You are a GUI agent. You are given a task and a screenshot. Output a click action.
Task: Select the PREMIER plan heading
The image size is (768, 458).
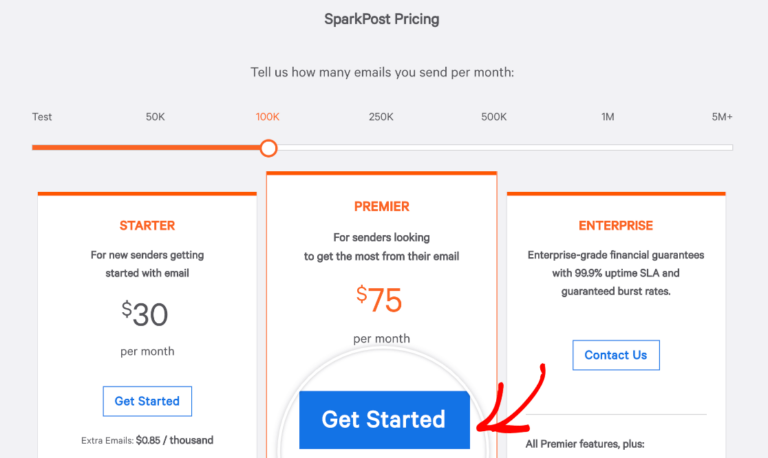point(382,207)
